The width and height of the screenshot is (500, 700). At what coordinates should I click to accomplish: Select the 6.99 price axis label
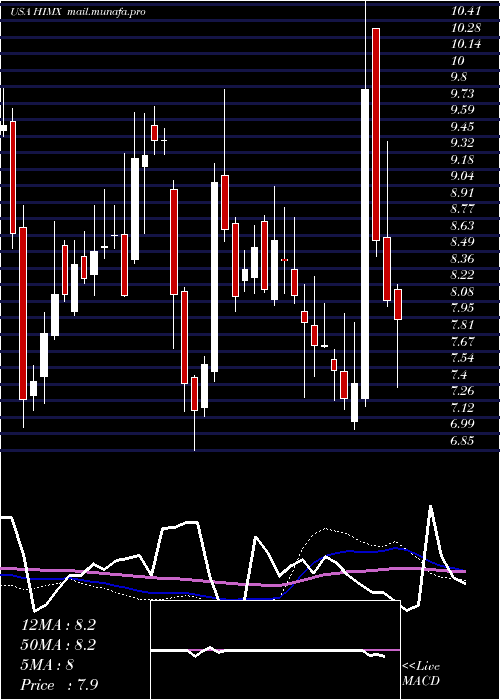463,425
